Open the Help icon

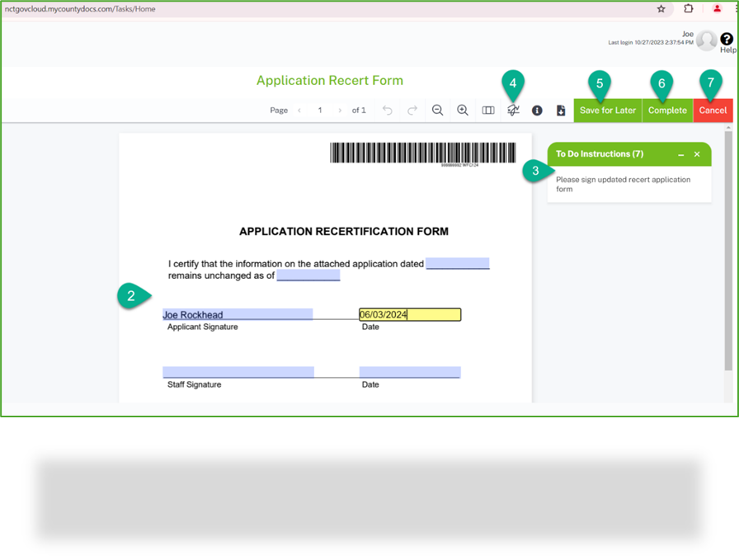click(x=725, y=40)
